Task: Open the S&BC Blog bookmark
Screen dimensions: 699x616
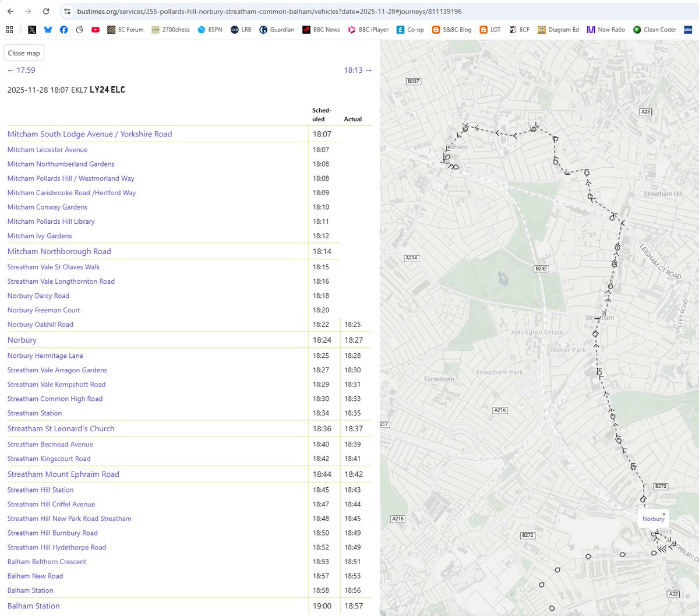Action: (451, 29)
